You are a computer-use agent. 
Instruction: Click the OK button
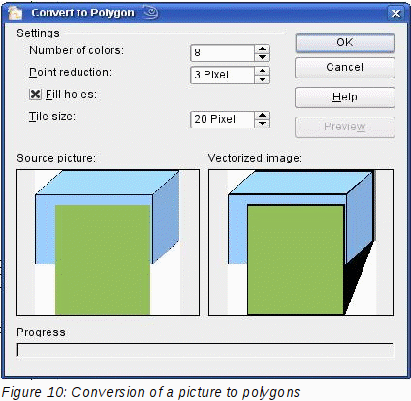(x=345, y=43)
